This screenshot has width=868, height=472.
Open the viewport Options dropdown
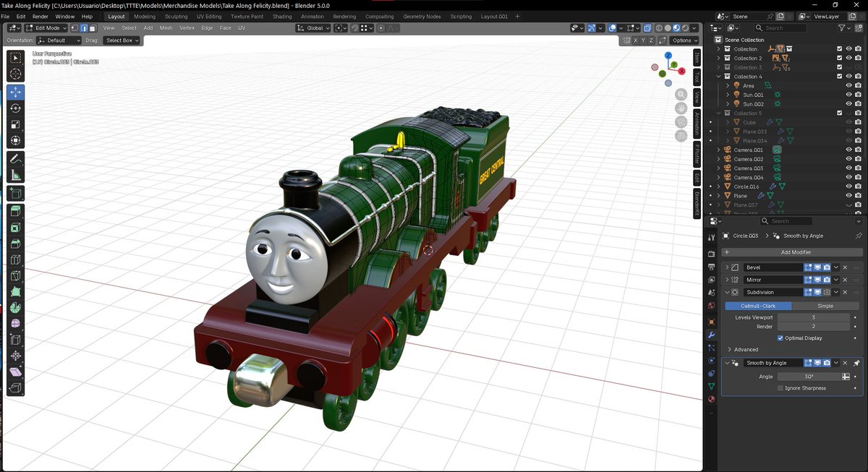tap(685, 40)
